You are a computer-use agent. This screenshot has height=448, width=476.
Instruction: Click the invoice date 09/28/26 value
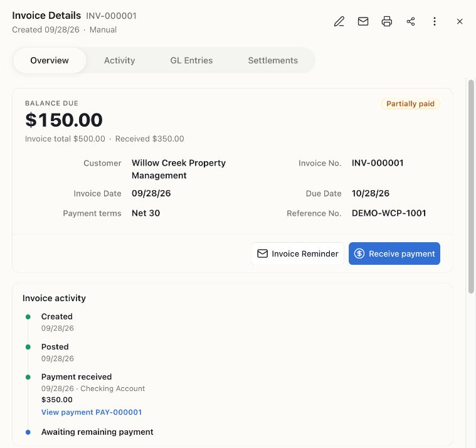click(x=151, y=193)
